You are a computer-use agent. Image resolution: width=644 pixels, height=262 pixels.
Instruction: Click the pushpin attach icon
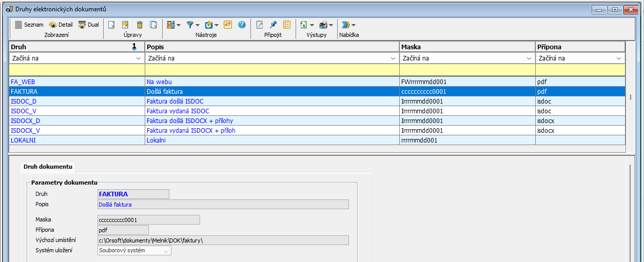273,25
